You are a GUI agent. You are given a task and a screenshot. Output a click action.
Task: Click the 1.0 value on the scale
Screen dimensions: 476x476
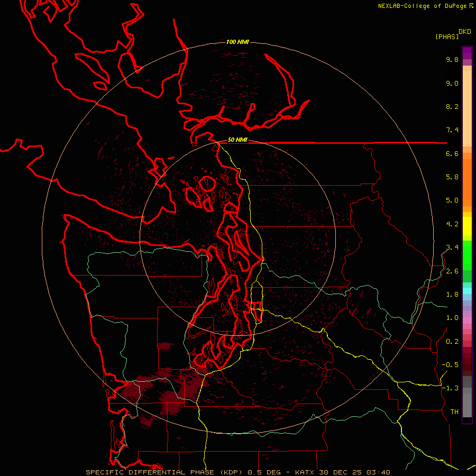pyautogui.click(x=452, y=318)
